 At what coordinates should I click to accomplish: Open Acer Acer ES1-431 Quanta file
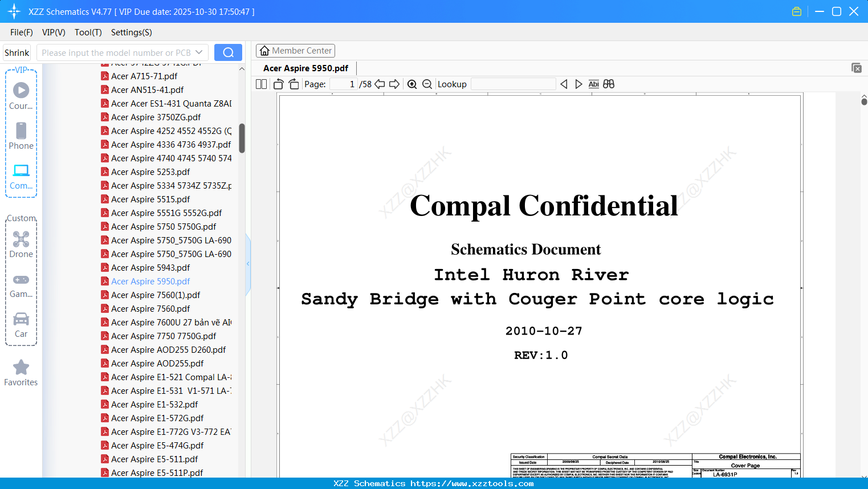[x=166, y=103]
